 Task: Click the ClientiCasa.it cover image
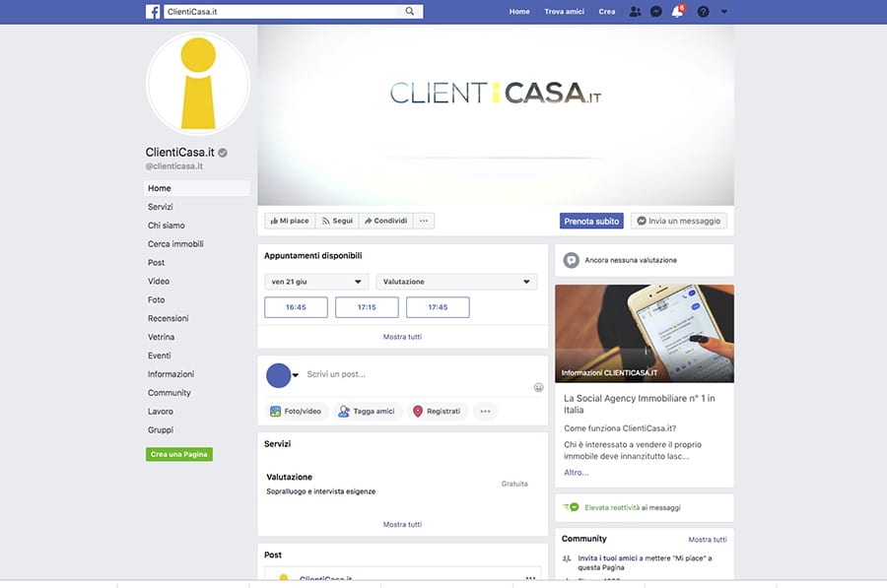496,115
